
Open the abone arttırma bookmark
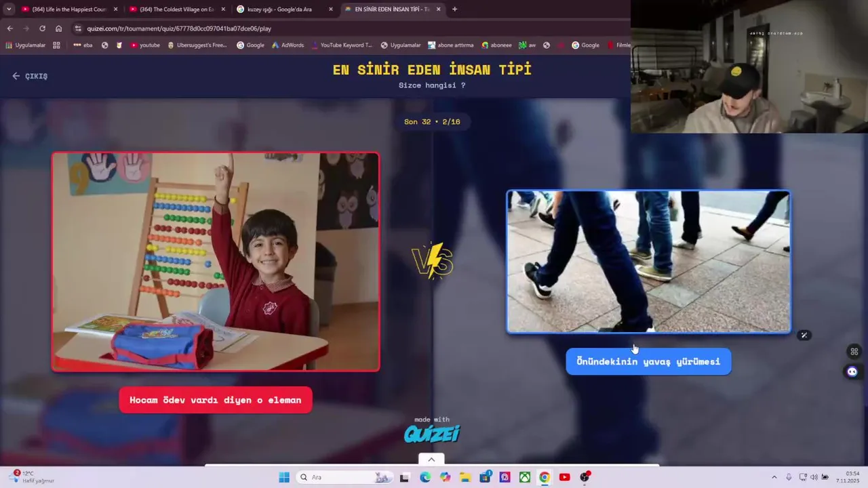(x=450, y=45)
